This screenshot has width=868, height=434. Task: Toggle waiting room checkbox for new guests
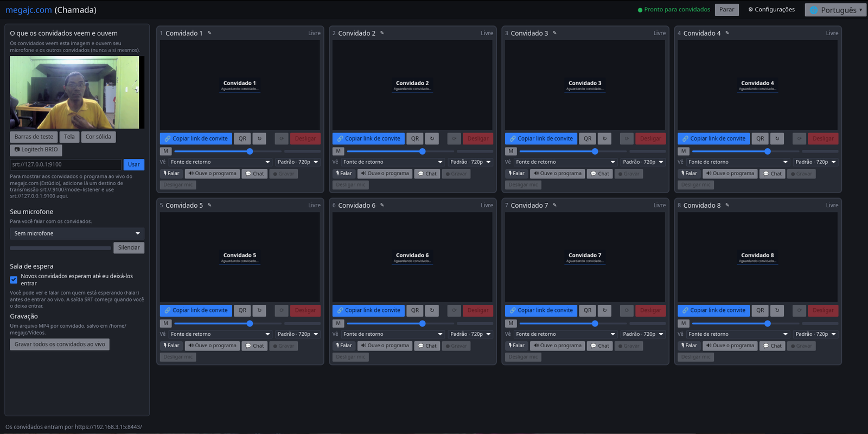click(14, 280)
